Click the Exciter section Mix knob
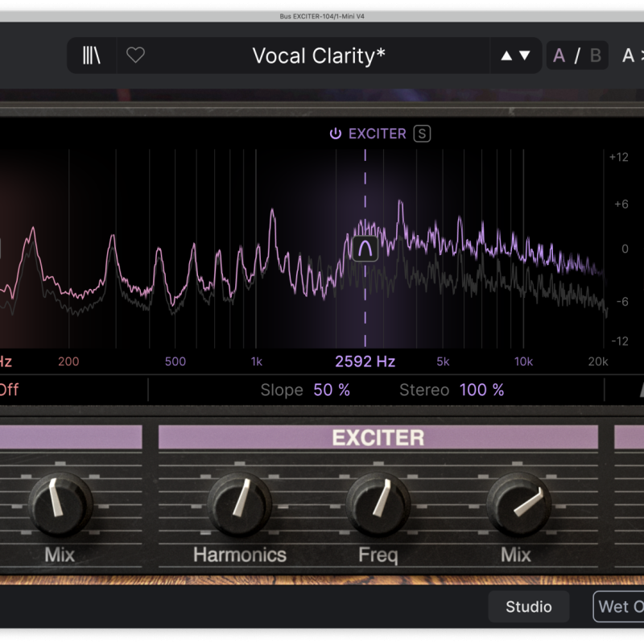 (x=518, y=504)
